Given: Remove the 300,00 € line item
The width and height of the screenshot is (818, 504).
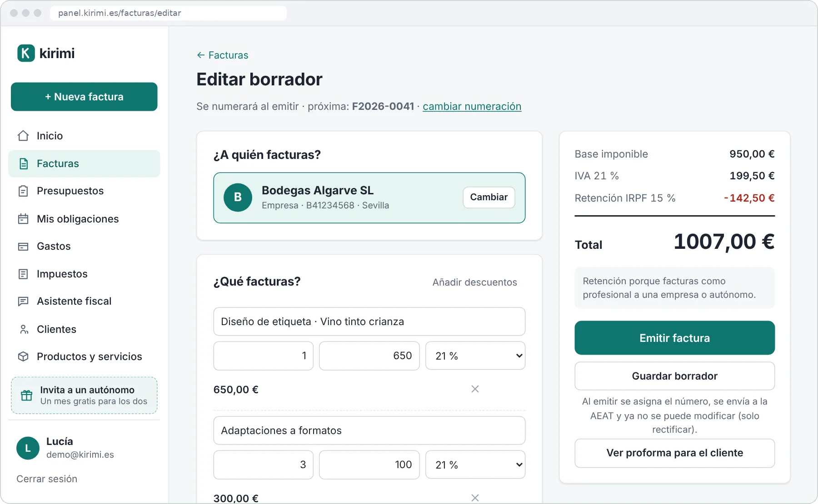Looking at the screenshot, I should point(475,498).
